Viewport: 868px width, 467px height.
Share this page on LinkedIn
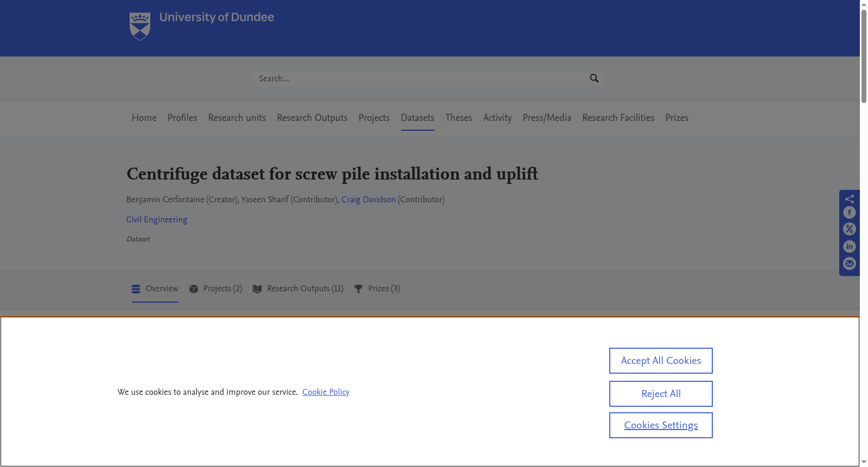(x=850, y=247)
